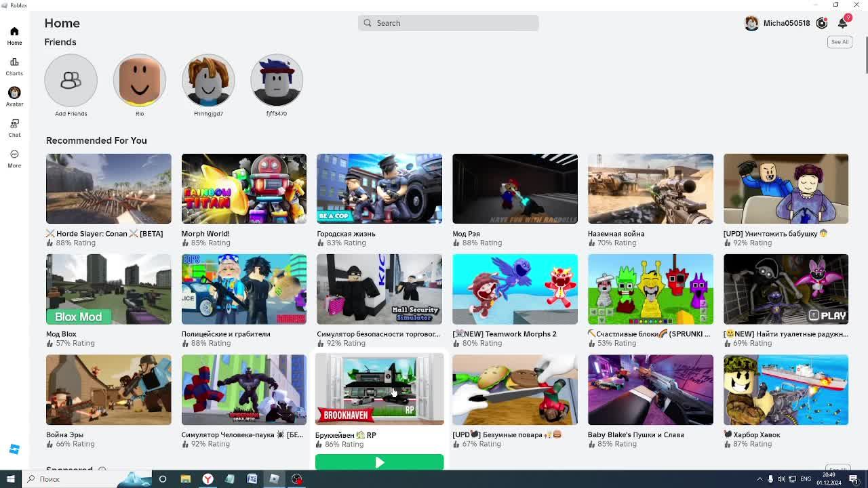
Task: Open Charts from the left sidebar
Action: 14,66
